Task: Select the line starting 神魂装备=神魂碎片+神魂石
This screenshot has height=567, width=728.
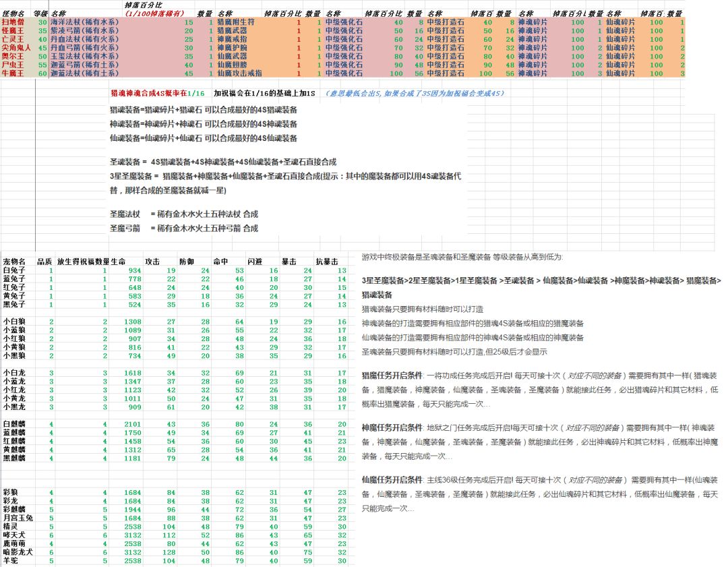Action: click(204, 125)
